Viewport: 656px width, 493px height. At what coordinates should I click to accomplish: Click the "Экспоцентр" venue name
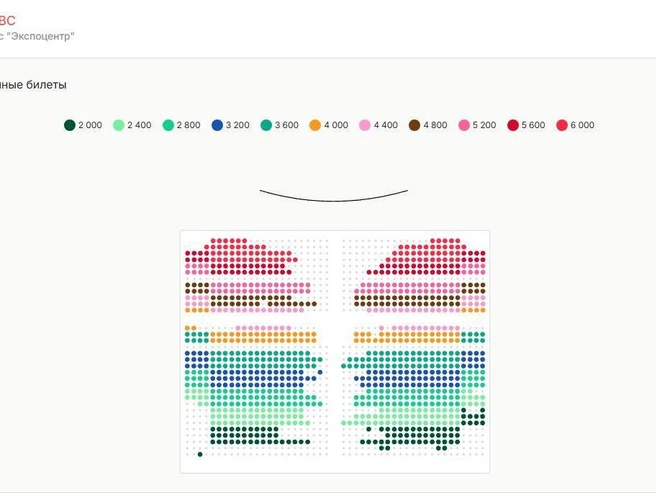pos(41,36)
